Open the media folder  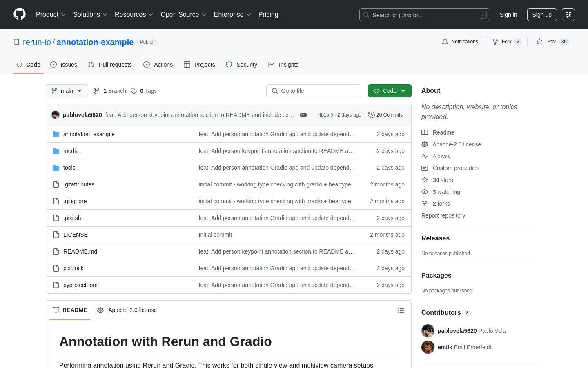[x=71, y=151]
